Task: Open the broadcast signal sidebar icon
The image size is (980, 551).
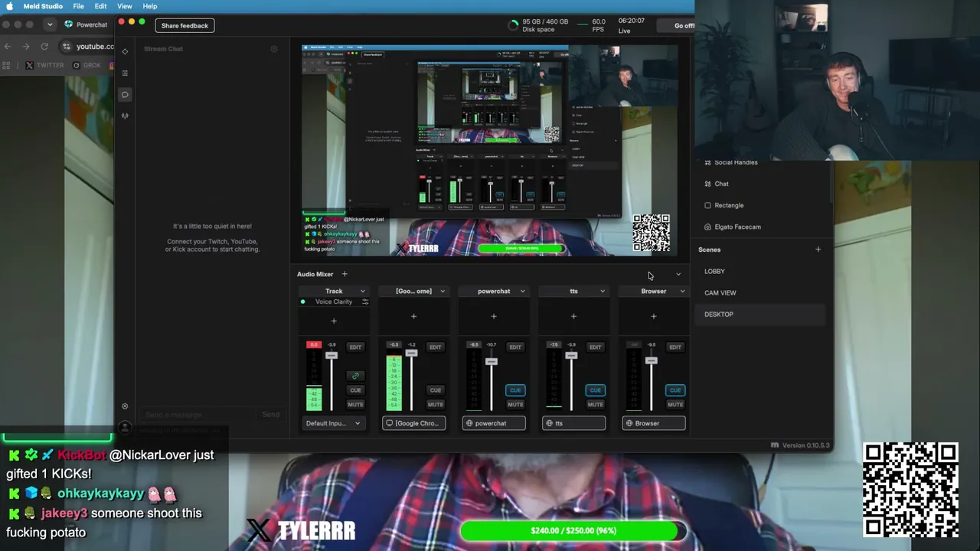Action: click(125, 116)
